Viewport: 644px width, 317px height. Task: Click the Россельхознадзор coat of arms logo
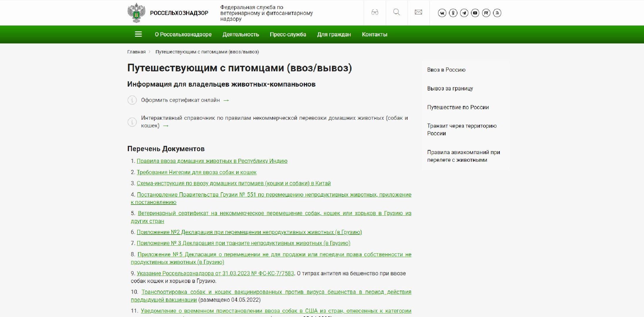(x=136, y=13)
